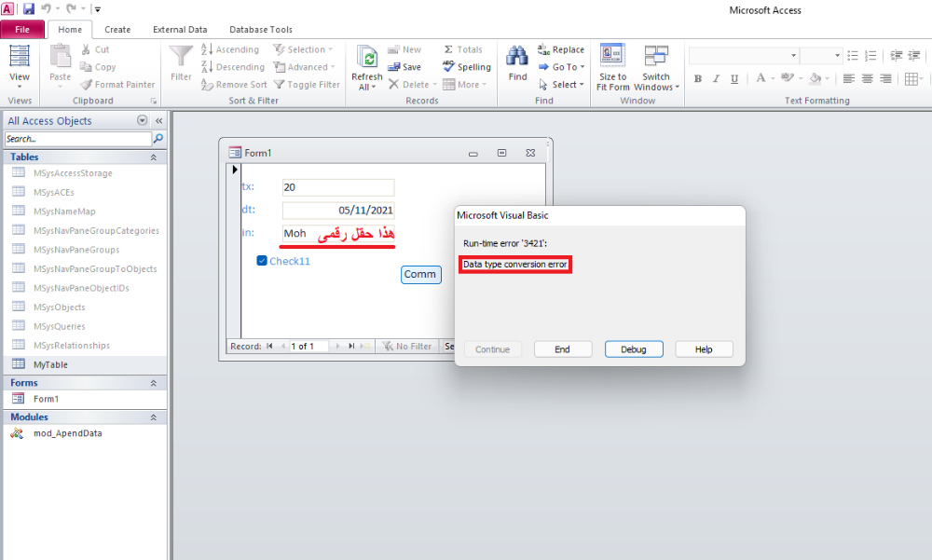Open the Go To dropdown
Screen dimensions: 932x560
coord(561,66)
